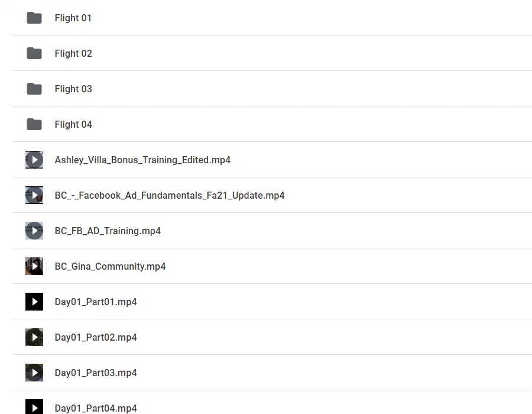Click the Day01_Part02.mp4 play thumbnail
The image size is (532, 414).
[x=34, y=337]
